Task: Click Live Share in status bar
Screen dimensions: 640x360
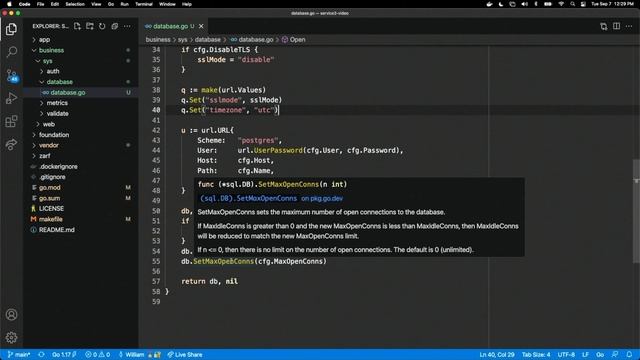Action: click(x=185, y=355)
